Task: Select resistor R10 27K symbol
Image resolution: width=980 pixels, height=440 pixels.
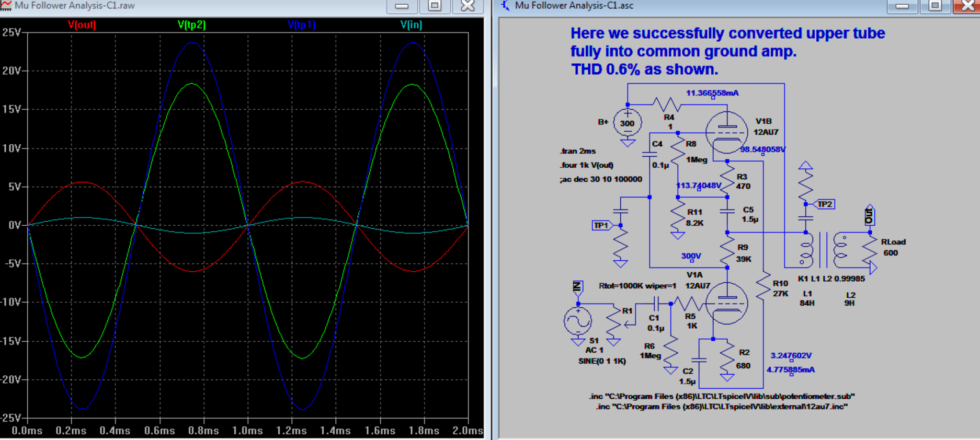Action: point(764,286)
